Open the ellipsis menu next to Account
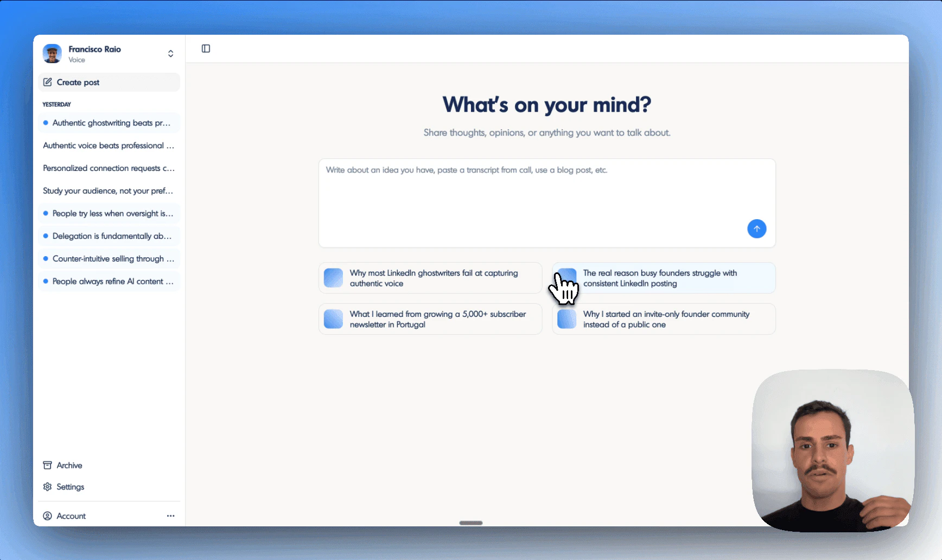This screenshot has height=560, width=942. coord(170,516)
